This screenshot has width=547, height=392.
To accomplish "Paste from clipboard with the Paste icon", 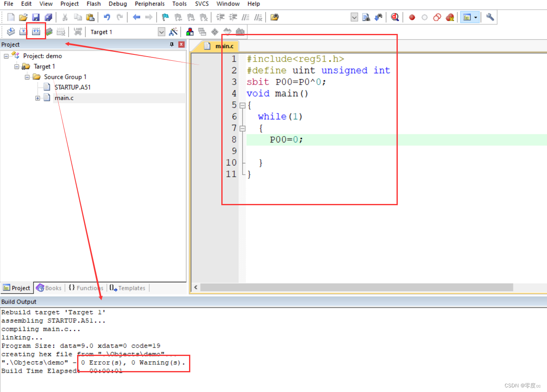I will [x=90, y=17].
